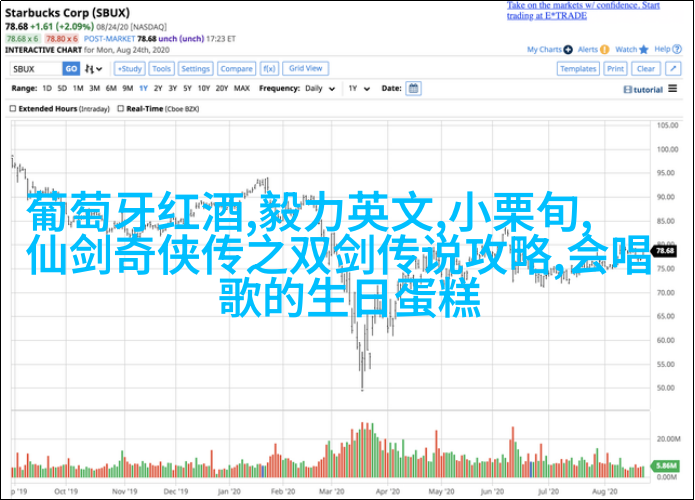Click the f(x) button
The height and width of the screenshot is (500, 695).
click(x=269, y=69)
